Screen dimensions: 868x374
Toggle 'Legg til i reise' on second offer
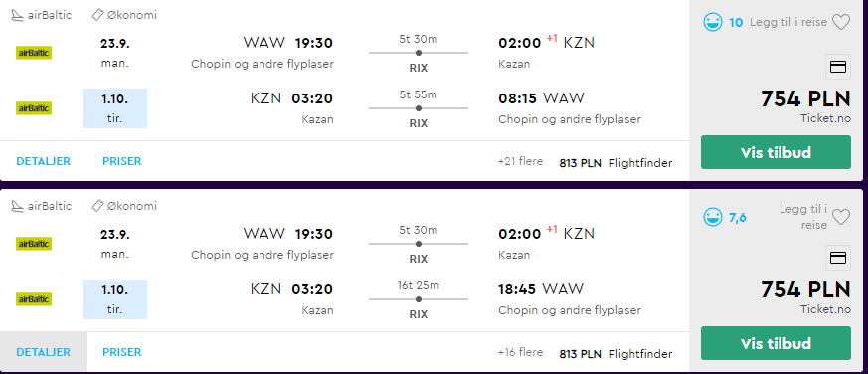[x=803, y=217]
